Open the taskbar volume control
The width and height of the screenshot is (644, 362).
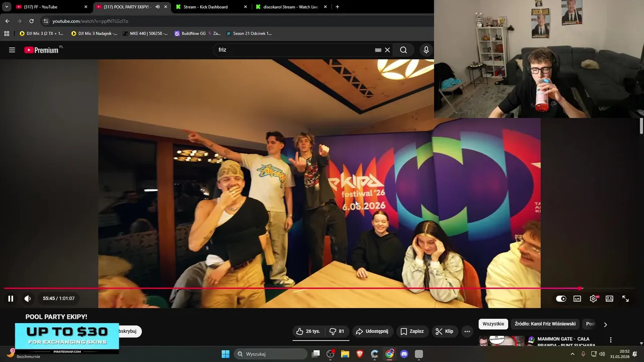pyautogui.click(x=602, y=354)
